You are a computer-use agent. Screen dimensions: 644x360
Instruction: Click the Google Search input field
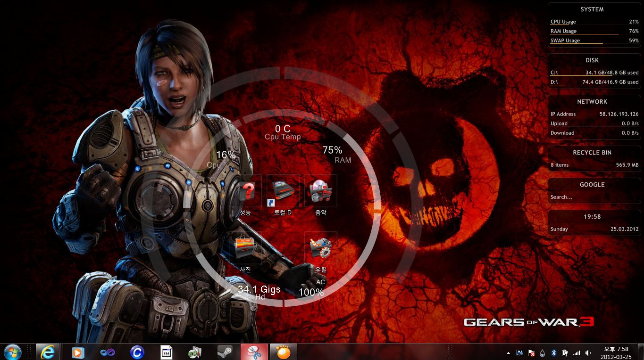point(594,197)
